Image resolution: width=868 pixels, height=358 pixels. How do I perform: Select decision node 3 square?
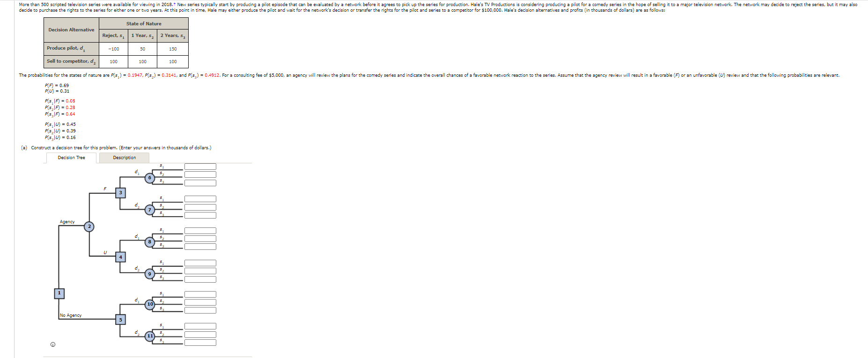[x=120, y=193]
